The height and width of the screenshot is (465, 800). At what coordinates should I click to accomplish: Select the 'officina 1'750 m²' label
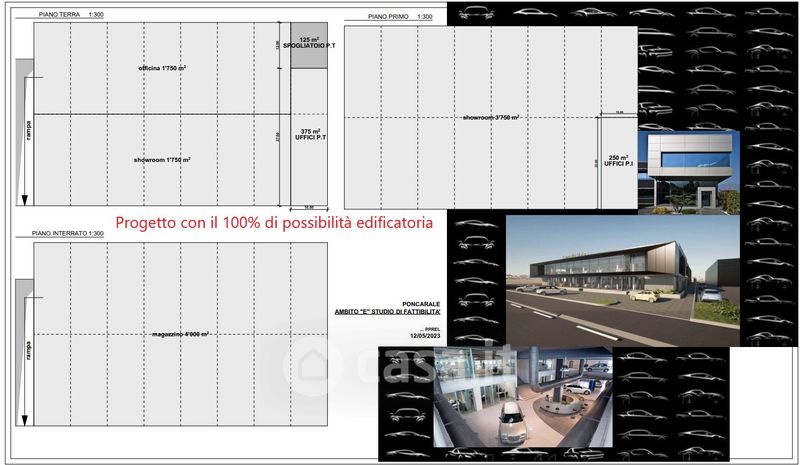(x=162, y=68)
